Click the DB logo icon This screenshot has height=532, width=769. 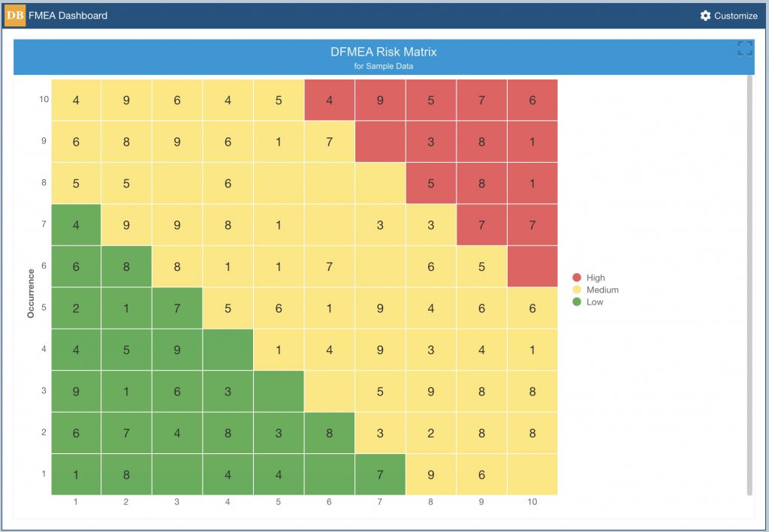pyautogui.click(x=15, y=16)
